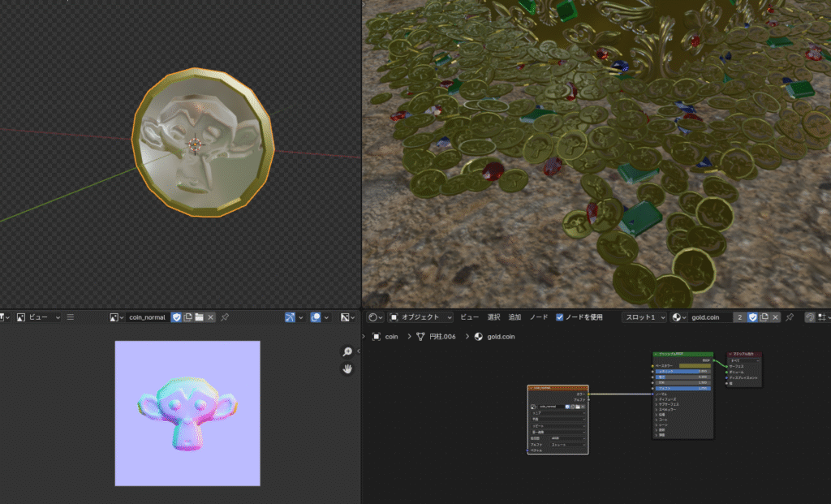Unlink the coin_normal image with the X

coord(210,317)
